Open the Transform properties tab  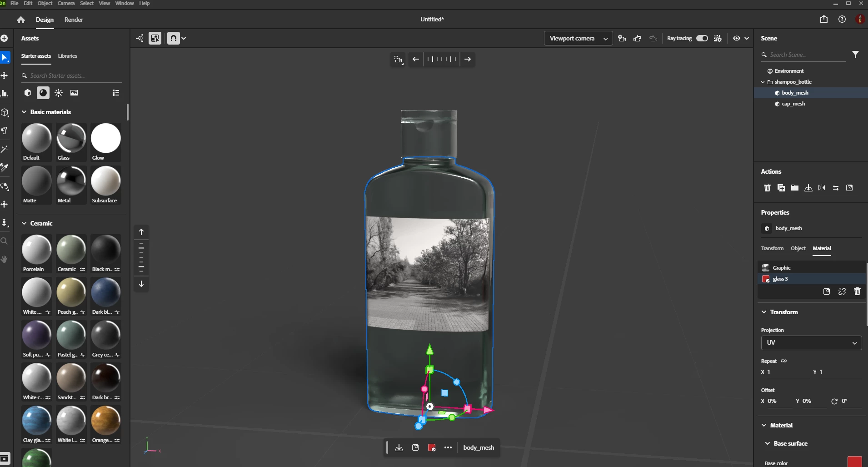click(x=772, y=248)
